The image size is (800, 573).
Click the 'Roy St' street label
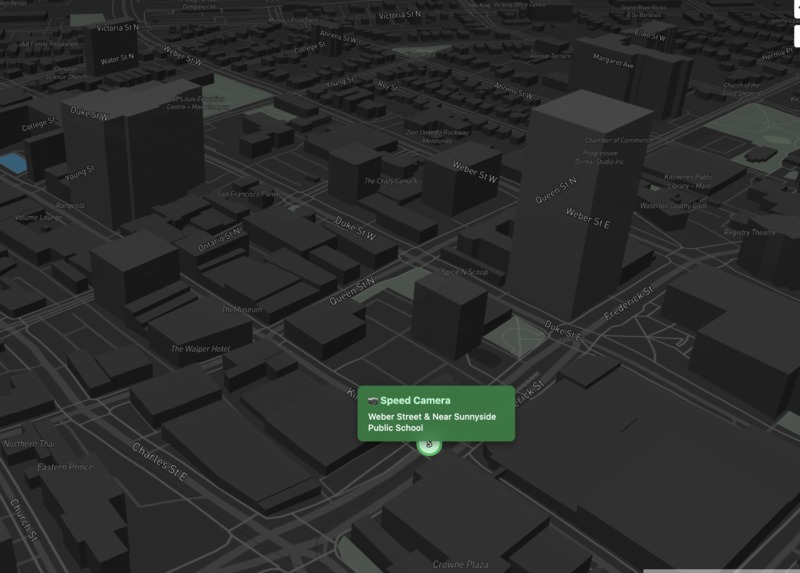pos(388,86)
